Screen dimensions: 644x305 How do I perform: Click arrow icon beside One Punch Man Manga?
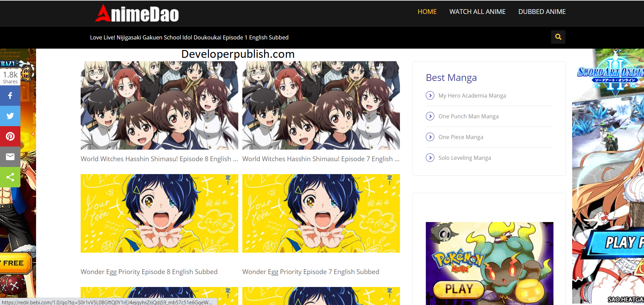tap(430, 116)
